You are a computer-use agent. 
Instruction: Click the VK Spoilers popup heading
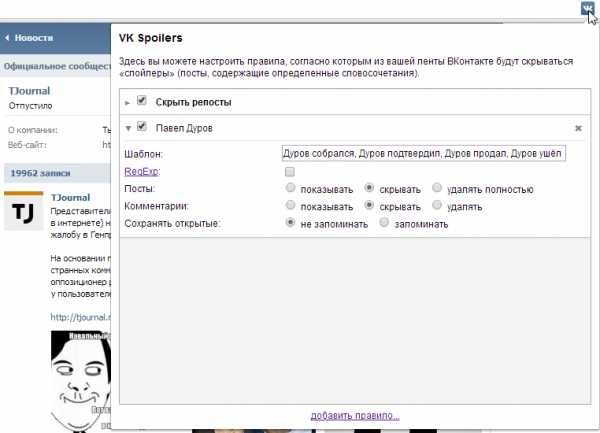pyautogui.click(x=150, y=38)
